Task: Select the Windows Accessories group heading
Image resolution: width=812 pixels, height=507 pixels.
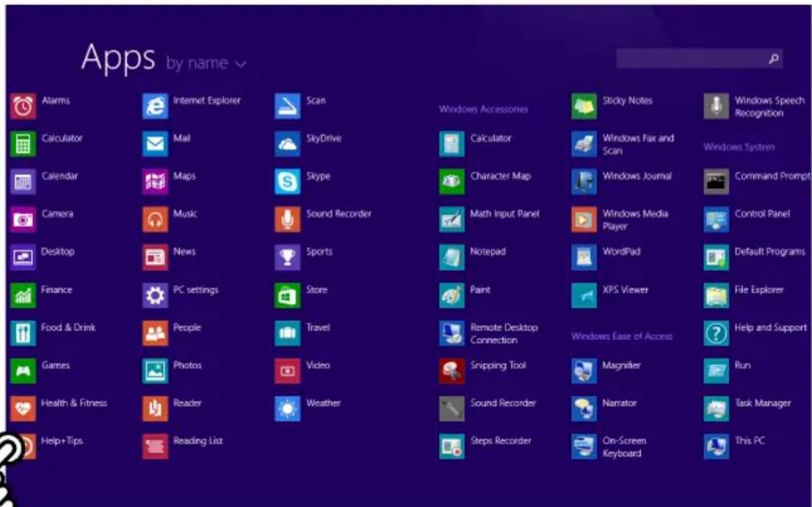Action: [x=484, y=109]
